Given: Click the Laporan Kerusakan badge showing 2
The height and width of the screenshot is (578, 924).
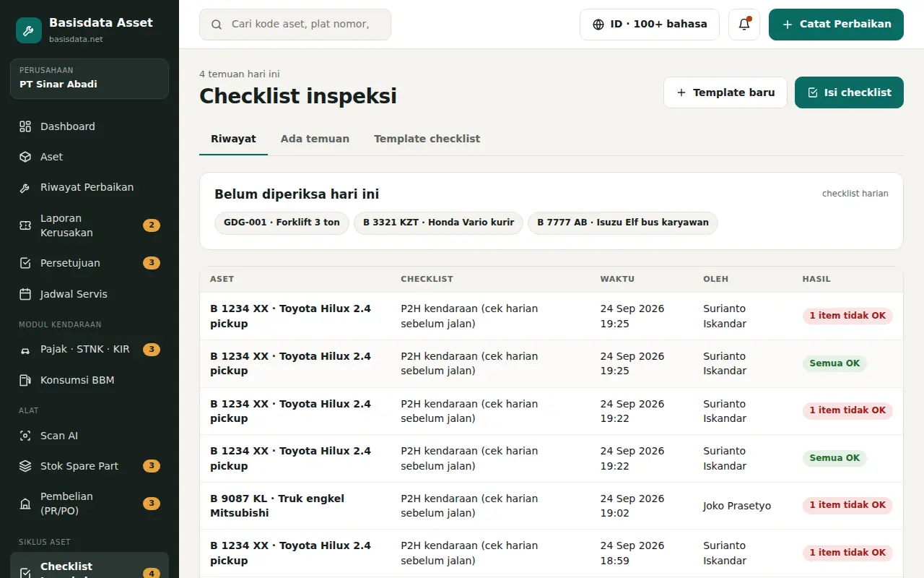Looking at the screenshot, I should coord(152,225).
